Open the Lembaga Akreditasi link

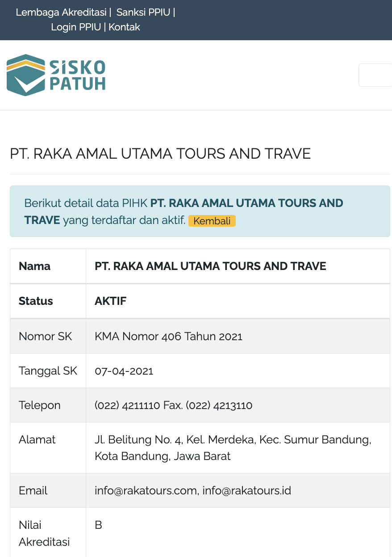pyautogui.click(x=61, y=13)
